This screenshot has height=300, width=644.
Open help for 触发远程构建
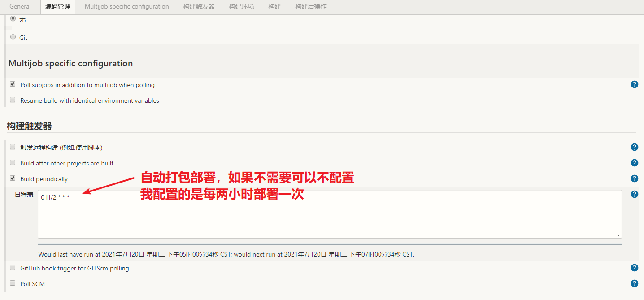click(634, 147)
